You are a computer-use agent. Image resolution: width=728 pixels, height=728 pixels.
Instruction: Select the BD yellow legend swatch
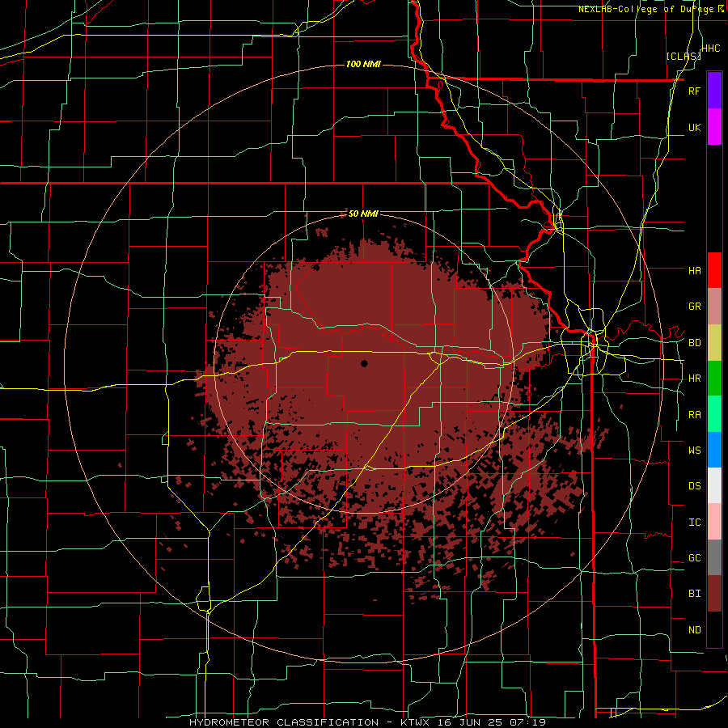click(714, 343)
